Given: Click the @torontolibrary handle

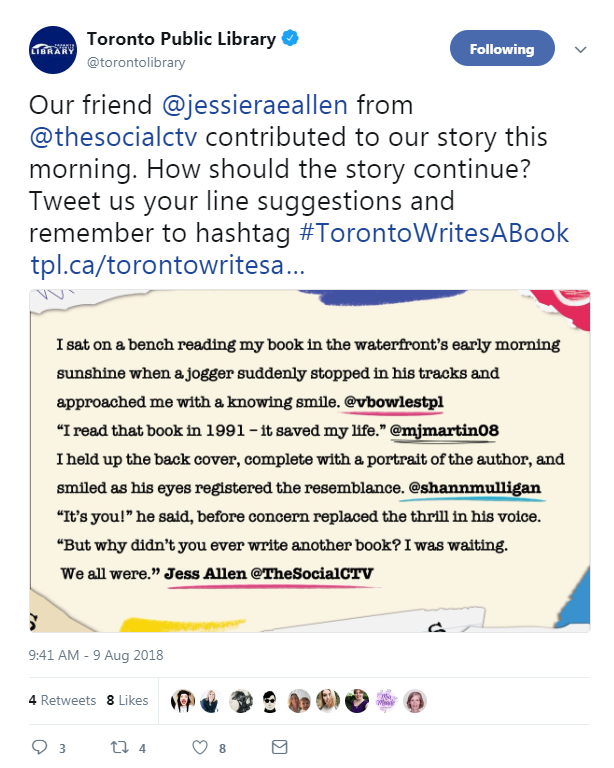Looking at the screenshot, I should (136, 63).
